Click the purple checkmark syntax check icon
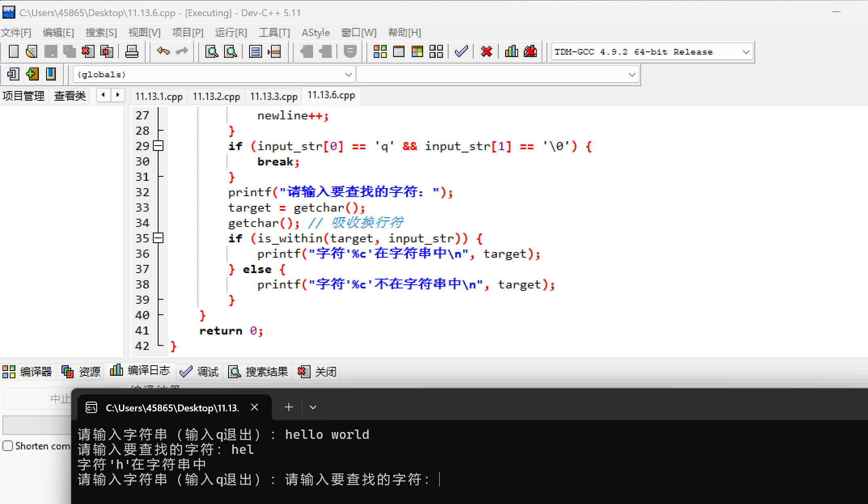This screenshot has width=868, height=504. pos(461,51)
